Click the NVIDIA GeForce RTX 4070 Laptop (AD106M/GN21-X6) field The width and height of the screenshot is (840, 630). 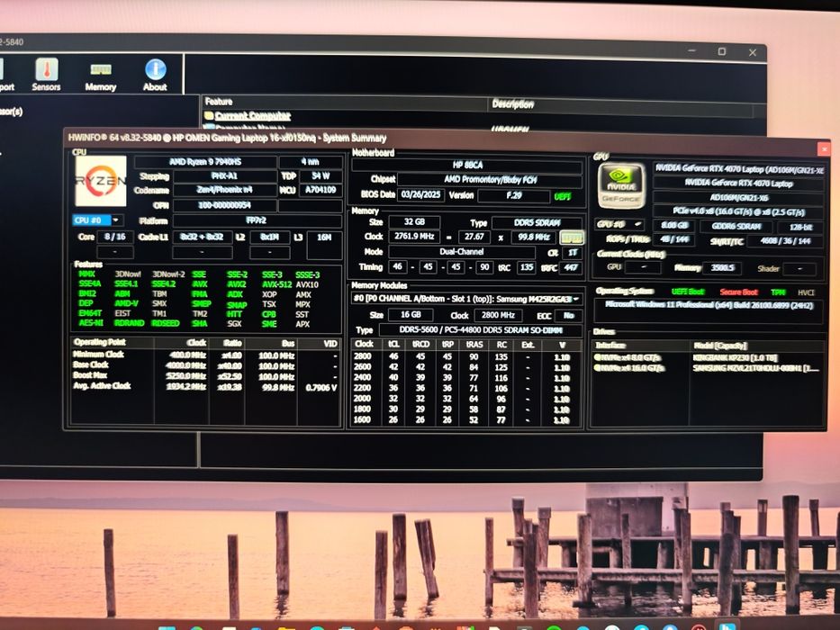(x=739, y=169)
